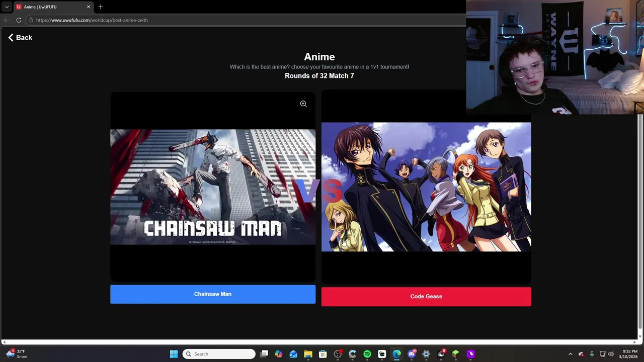Vote for Chainsaw Man with the blue button
This screenshot has height=362, width=644.
click(213, 294)
